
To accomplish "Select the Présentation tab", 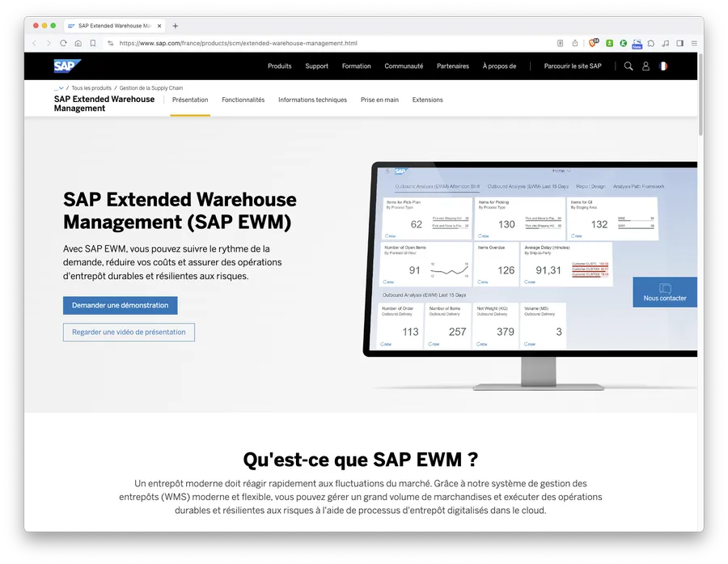I will 190,100.
